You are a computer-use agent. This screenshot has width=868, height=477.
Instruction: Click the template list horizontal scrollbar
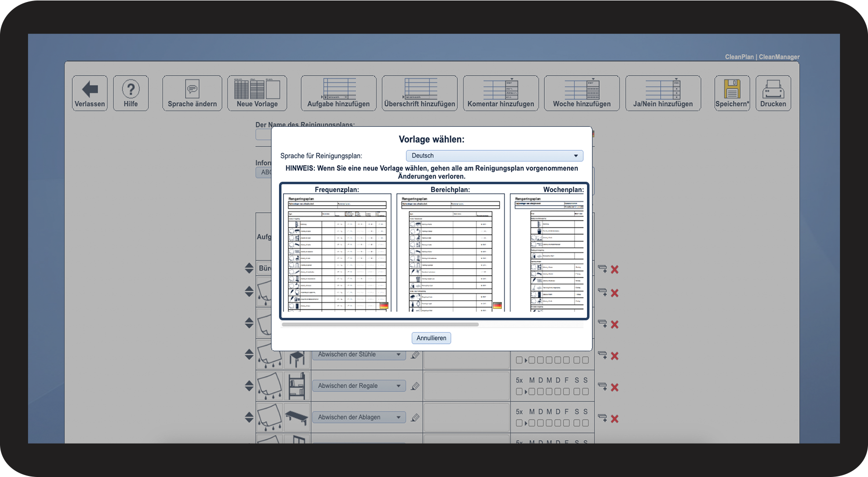(380, 325)
